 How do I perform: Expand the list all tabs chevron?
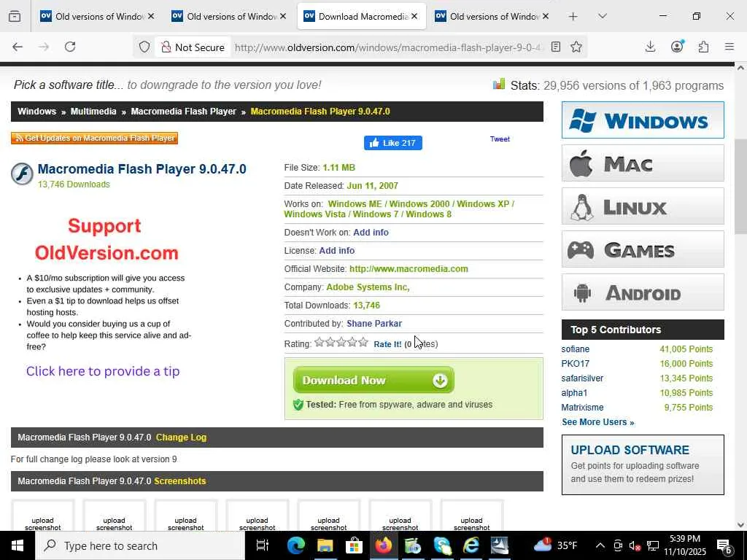pyautogui.click(x=602, y=16)
